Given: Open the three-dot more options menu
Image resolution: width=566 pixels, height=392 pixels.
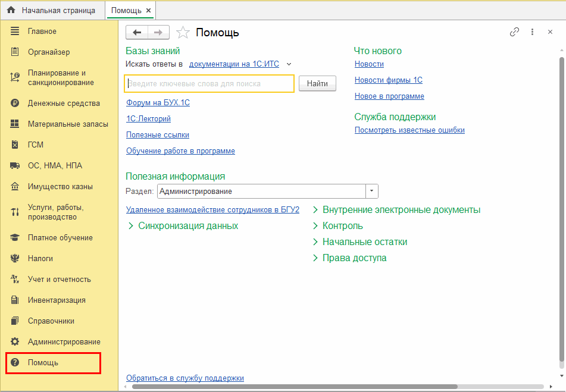Looking at the screenshot, I should [532, 32].
